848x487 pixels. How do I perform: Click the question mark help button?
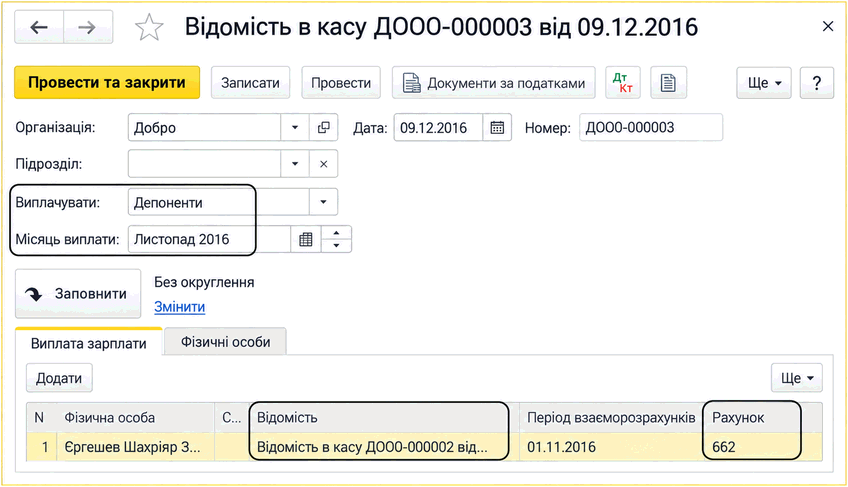[817, 83]
